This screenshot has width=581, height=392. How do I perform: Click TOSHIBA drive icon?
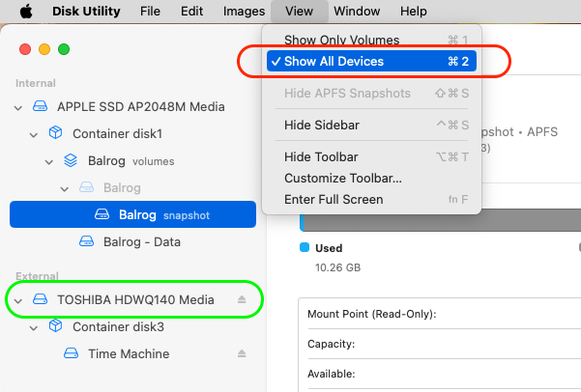(x=40, y=299)
